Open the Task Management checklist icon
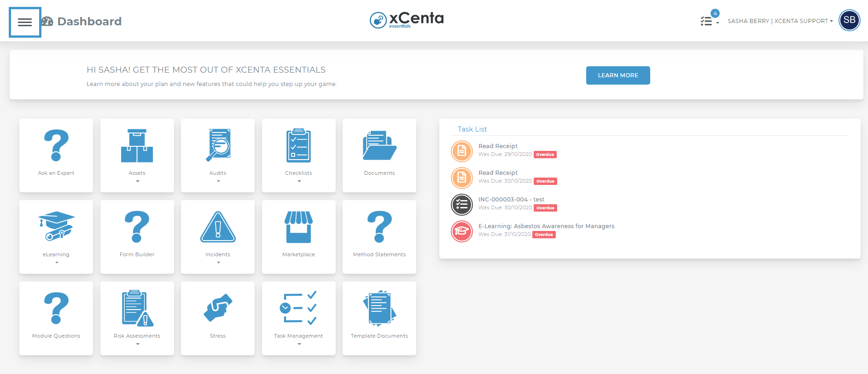Image resolution: width=868 pixels, height=374 pixels. click(298, 308)
